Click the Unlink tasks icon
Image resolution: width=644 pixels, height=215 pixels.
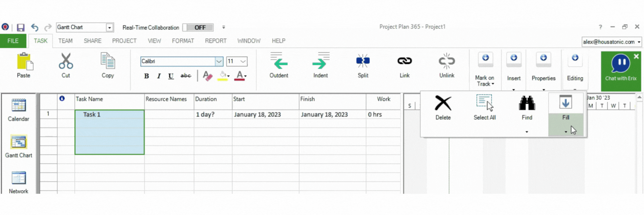pos(446,61)
